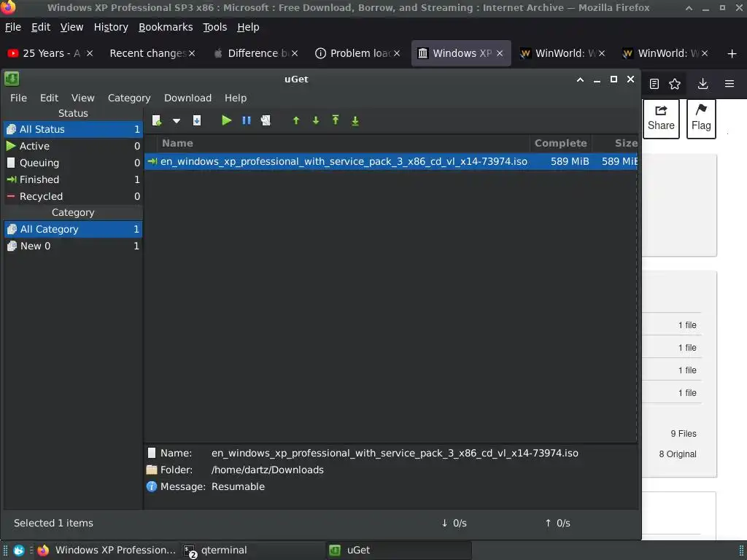Click the uGet app icon in title bar
Image resolution: width=747 pixels, height=560 pixels.
pos(12,79)
